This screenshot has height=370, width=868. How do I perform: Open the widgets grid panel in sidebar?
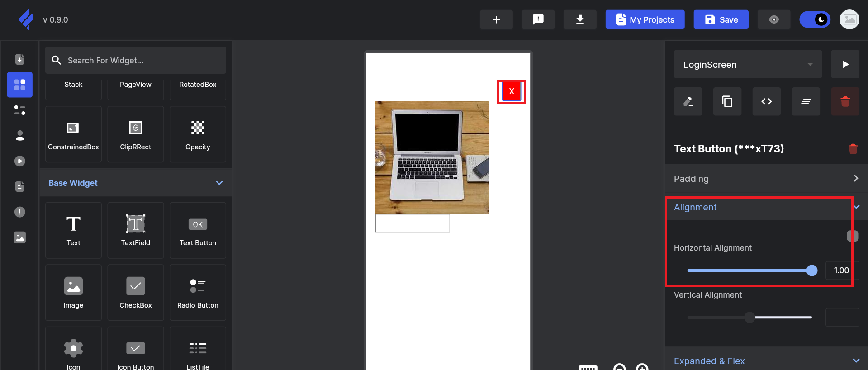pos(20,85)
